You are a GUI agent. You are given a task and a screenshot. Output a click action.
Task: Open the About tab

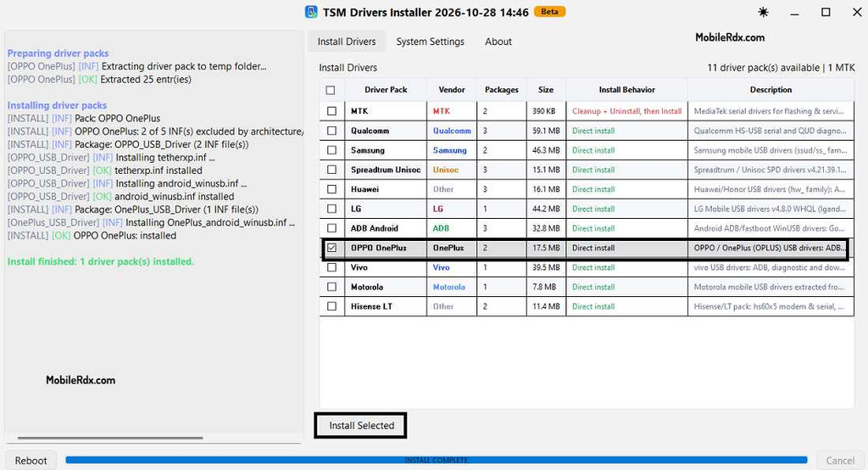498,42
